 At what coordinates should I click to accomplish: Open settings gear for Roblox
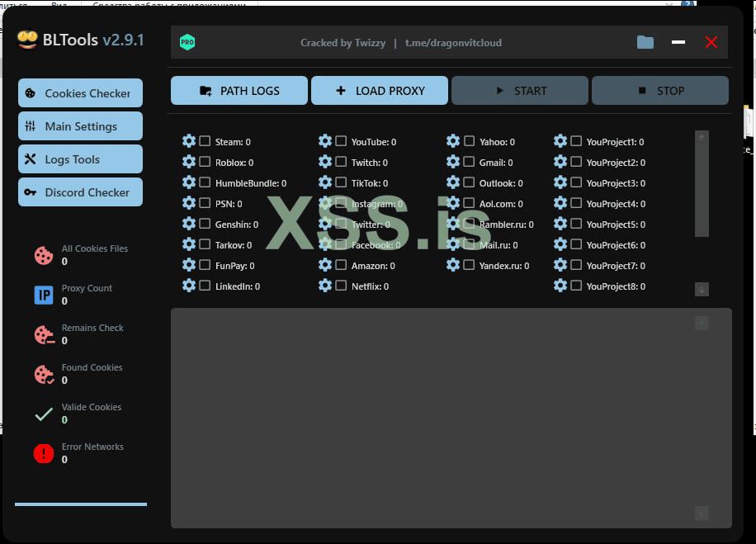[189, 162]
